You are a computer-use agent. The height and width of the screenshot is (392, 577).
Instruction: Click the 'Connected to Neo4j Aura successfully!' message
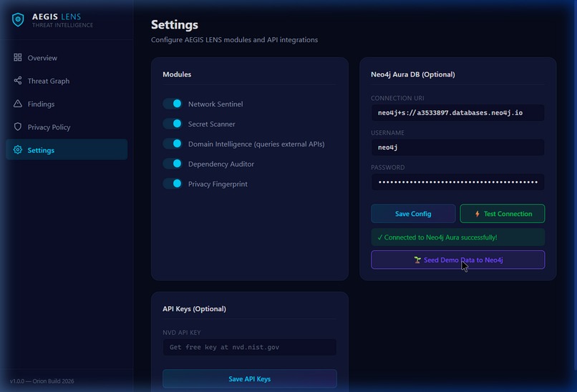coord(457,237)
